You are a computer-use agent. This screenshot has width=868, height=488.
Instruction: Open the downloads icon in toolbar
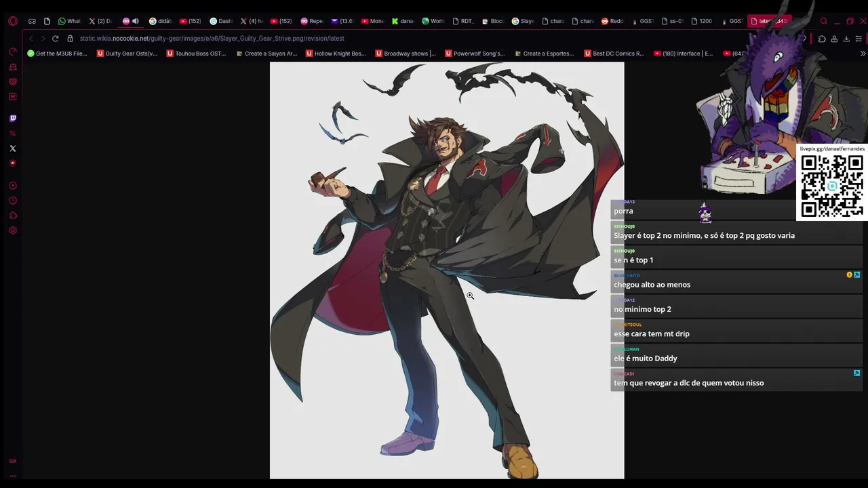[x=846, y=39]
